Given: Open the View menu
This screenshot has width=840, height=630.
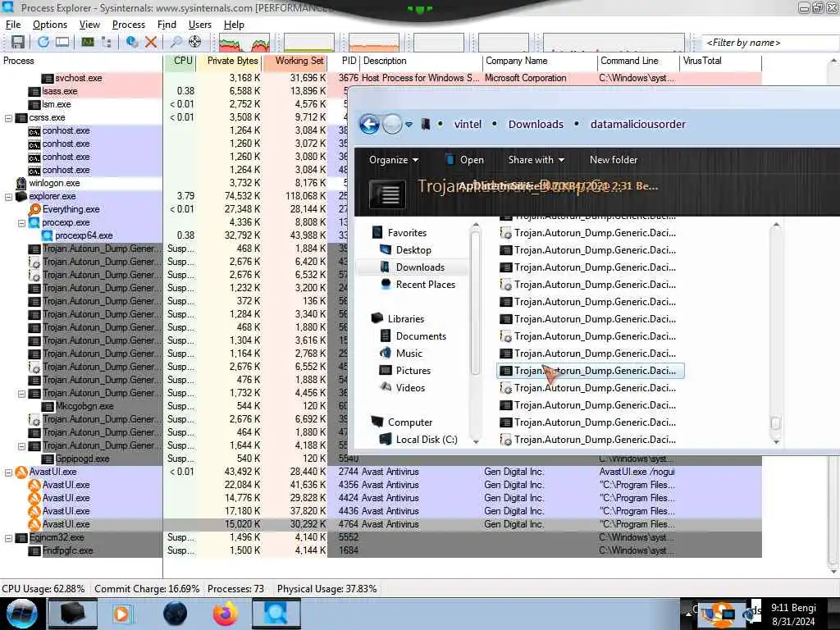Looking at the screenshot, I should (89, 25).
